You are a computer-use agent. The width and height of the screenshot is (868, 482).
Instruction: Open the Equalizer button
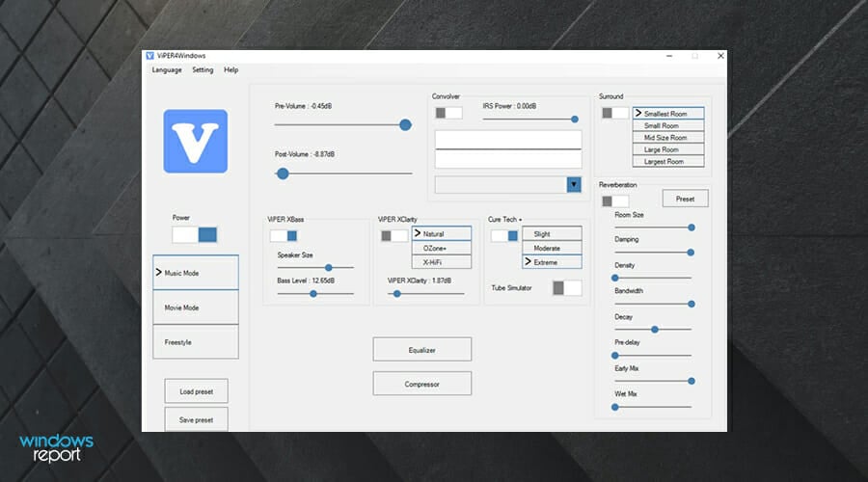pyautogui.click(x=421, y=349)
